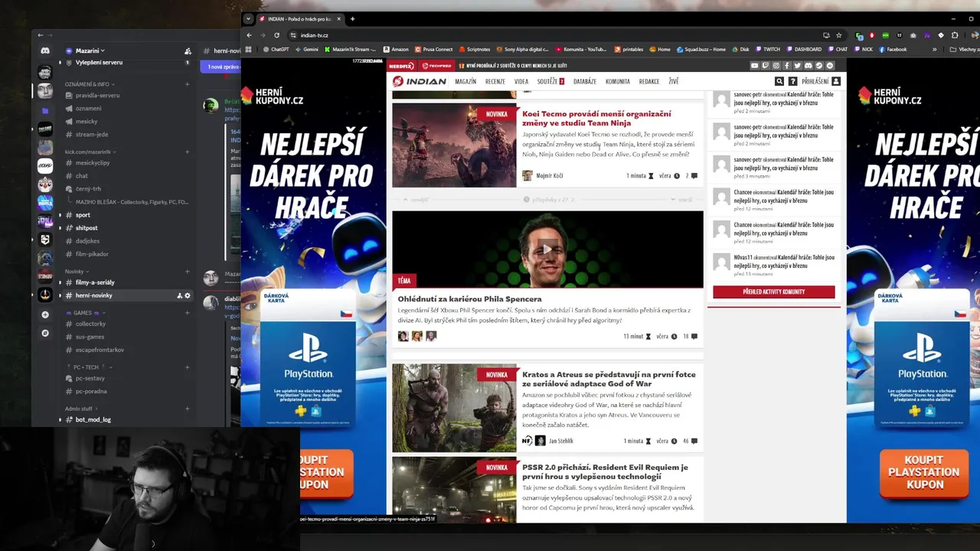Click PŘIHLÁŠENÍ login link
This screenshot has width=980, height=551.
pos(815,81)
